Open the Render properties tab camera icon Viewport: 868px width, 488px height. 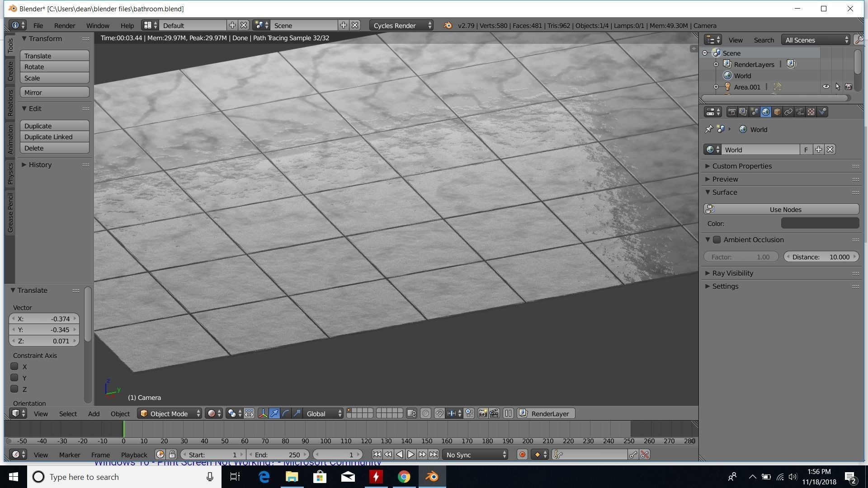pyautogui.click(x=731, y=112)
